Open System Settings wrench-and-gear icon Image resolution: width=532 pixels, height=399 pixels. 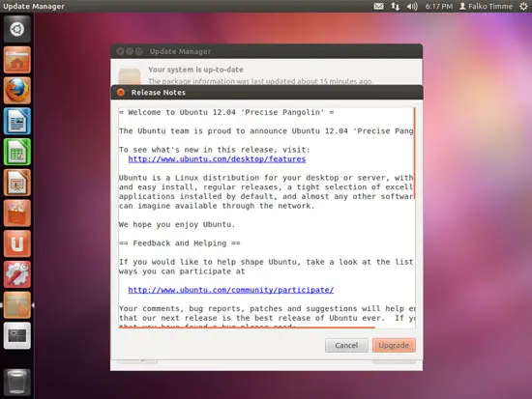point(17,274)
